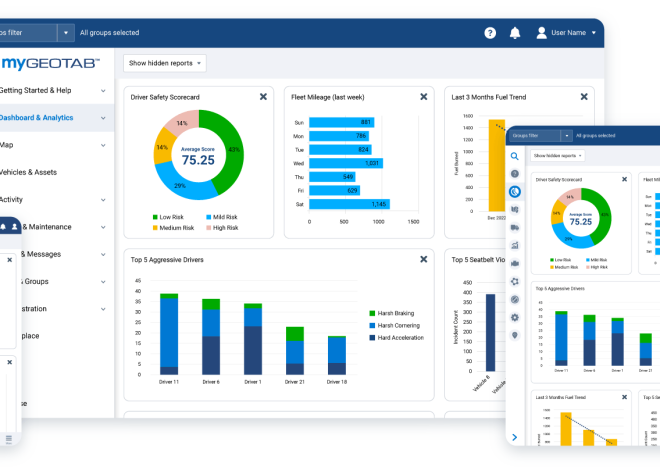The height and width of the screenshot is (470, 660).
Task: Open the truck vehicles icon in tablet sidebar
Action: [514, 228]
